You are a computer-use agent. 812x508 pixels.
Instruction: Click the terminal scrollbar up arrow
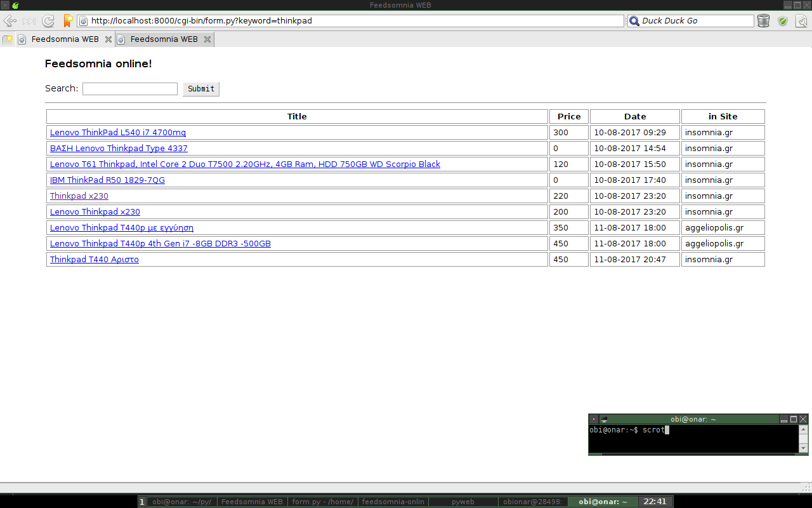point(804,430)
